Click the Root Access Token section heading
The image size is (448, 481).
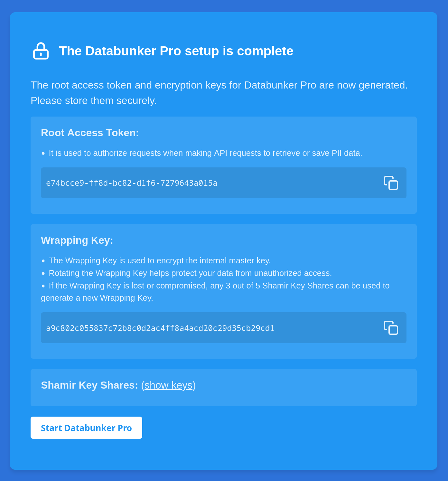coord(90,133)
